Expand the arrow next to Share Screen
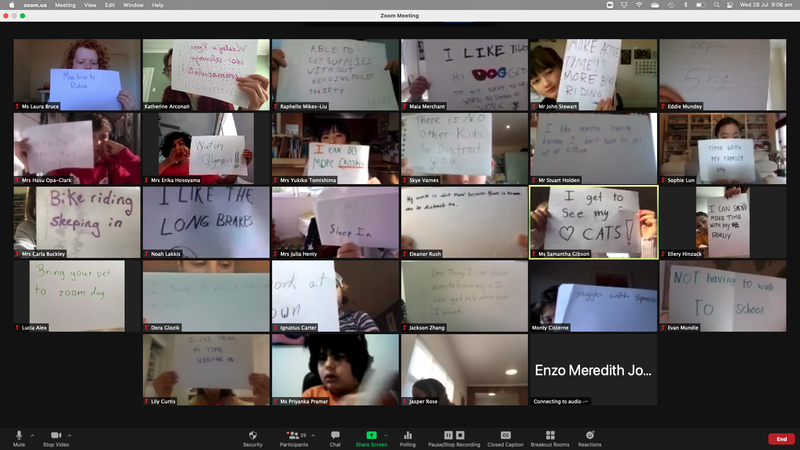The image size is (800, 450). pyautogui.click(x=385, y=435)
